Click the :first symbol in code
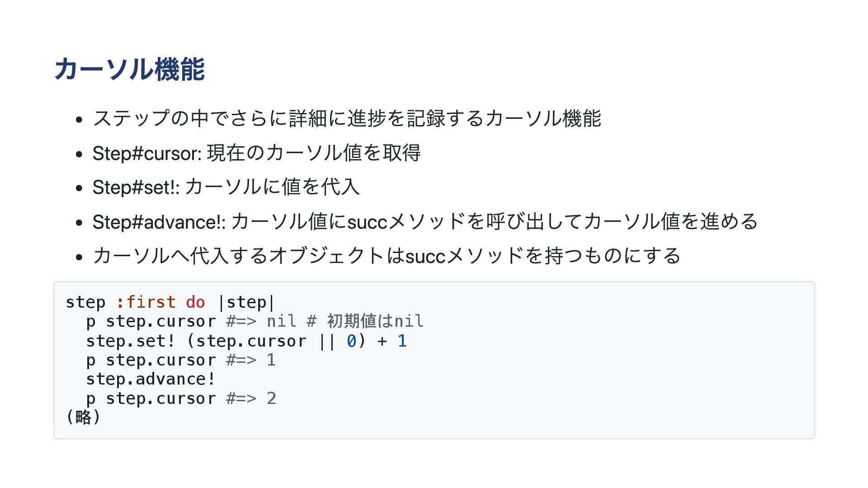The height and width of the screenshot is (488, 868). (146, 302)
